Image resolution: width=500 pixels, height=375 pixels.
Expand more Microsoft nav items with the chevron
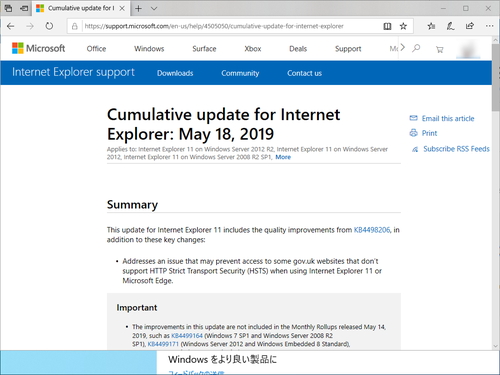403,47
